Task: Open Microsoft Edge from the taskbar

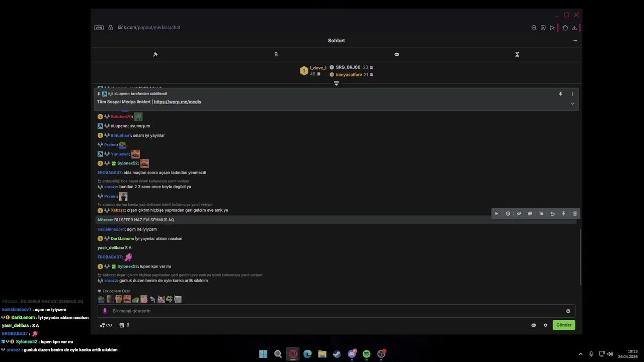Action: [307, 354]
